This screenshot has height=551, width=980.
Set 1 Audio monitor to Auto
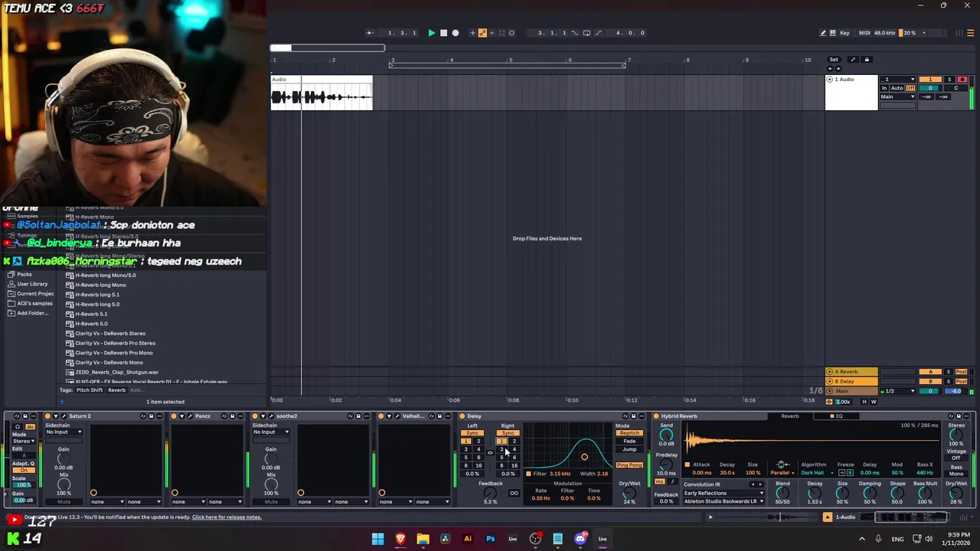coord(897,88)
